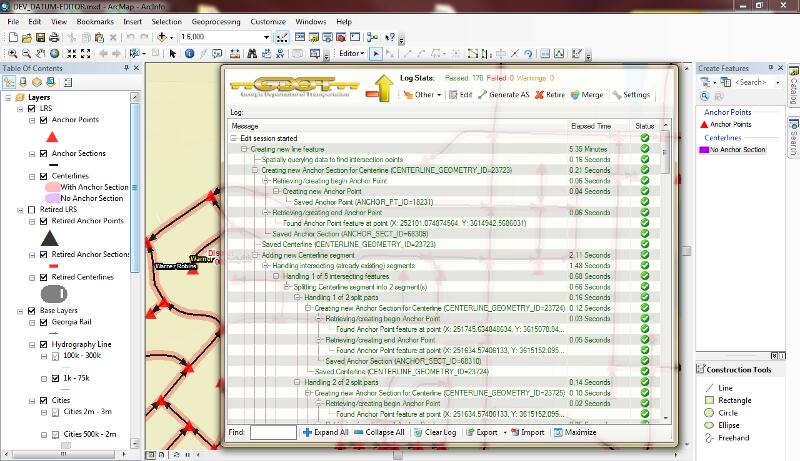Open the Export dropdown arrow
Screen dimensions: 800x461
(505, 432)
